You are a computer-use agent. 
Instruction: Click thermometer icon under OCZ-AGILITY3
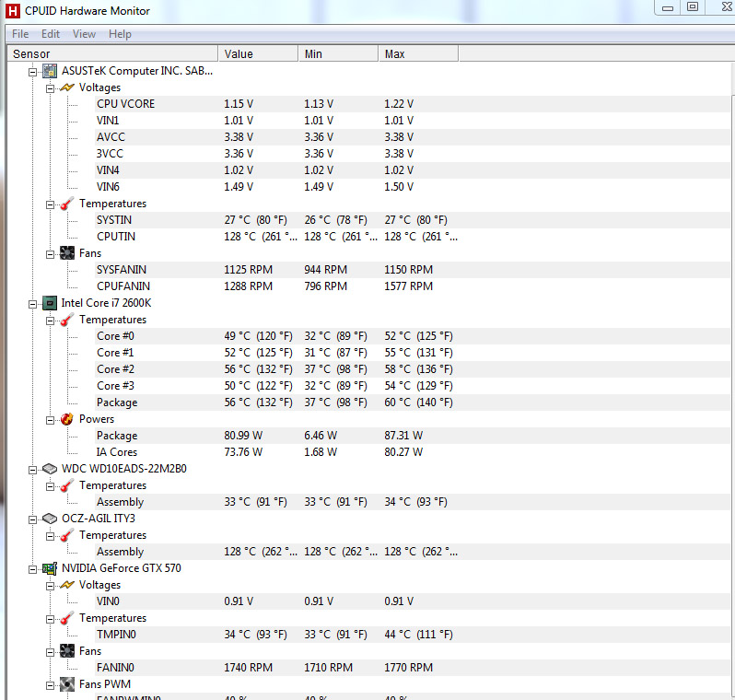67,535
